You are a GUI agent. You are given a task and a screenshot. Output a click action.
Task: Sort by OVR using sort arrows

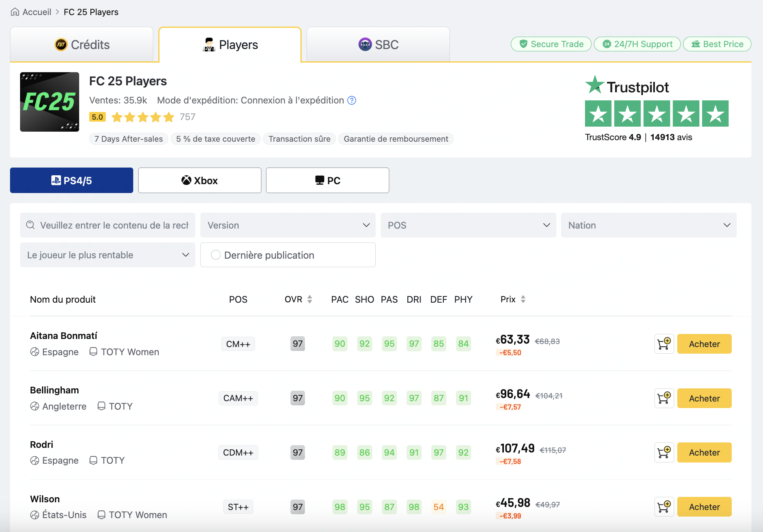click(x=310, y=299)
